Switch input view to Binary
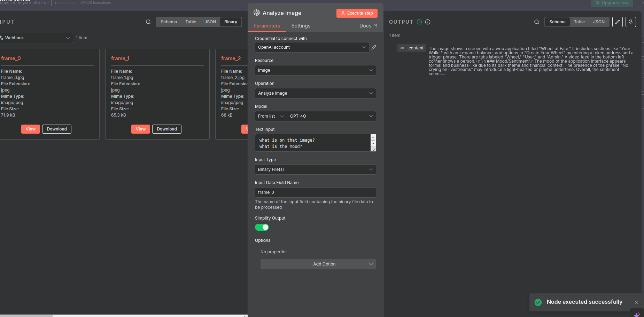 pyautogui.click(x=231, y=22)
